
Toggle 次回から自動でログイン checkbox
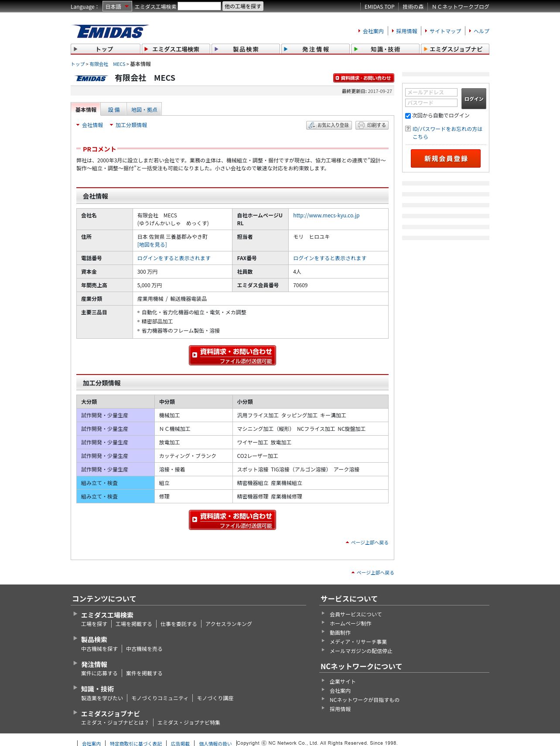[408, 116]
